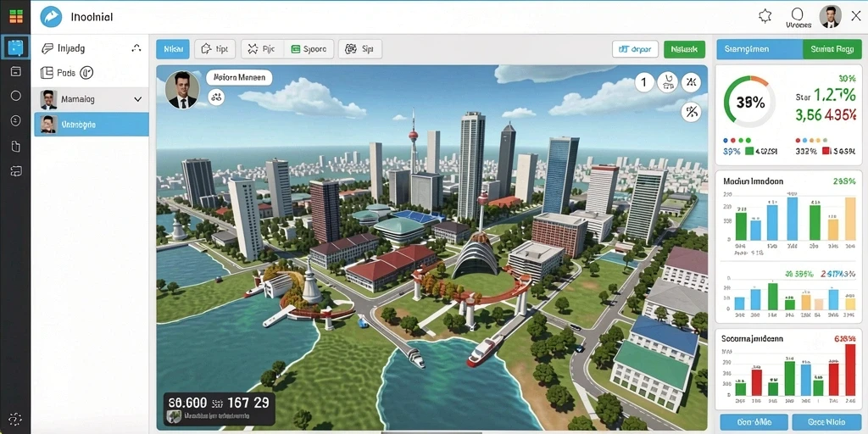
Task: Select the Sjooro toolbar tab
Action: click(x=309, y=49)
